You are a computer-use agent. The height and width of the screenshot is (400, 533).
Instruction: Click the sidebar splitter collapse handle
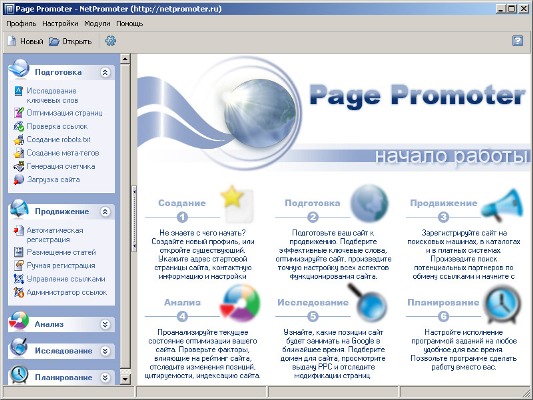point(134,219)
